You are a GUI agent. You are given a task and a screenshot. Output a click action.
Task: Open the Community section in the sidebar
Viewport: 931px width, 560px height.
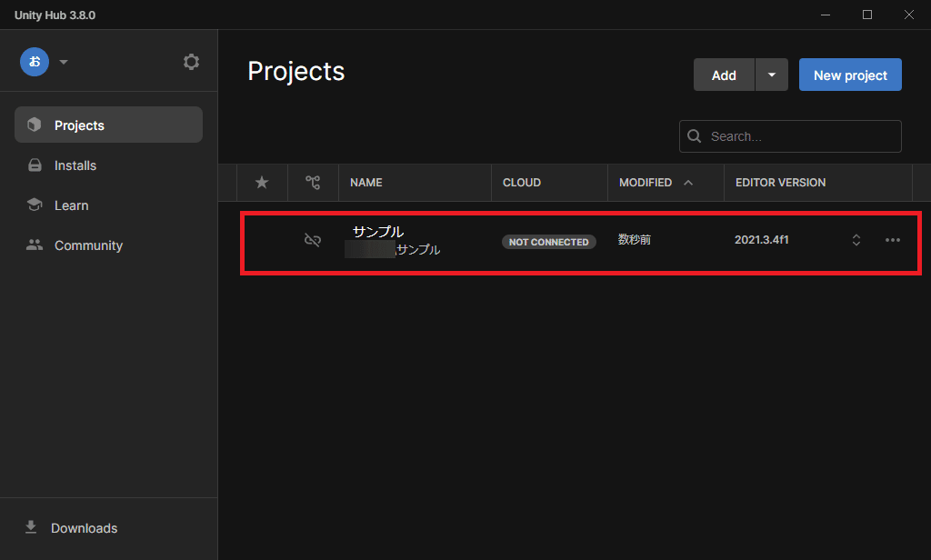tap(88, 245)
